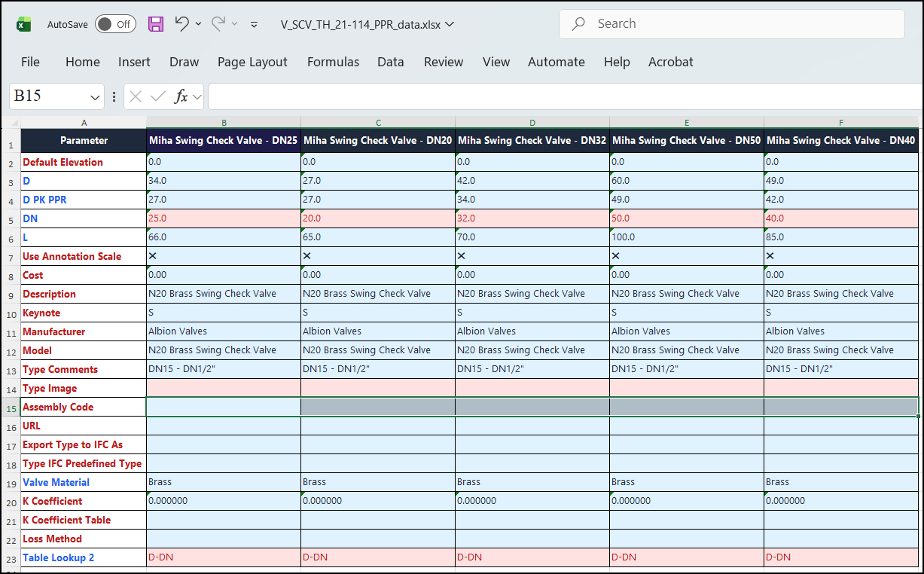Viewport: 924px width, 574px height.
Task: Select the 'K Coefficient Table' cell
Action: click(84, 520)
